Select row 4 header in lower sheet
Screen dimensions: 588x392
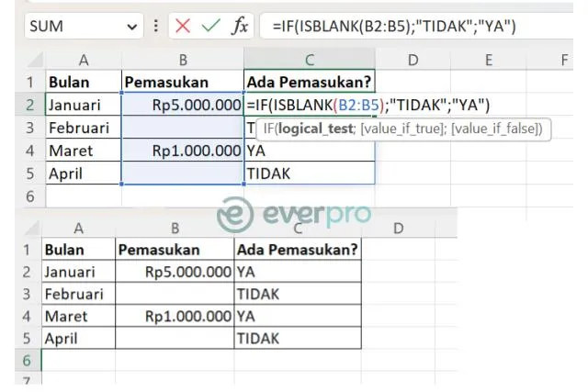pyautogui.click(x=27, y=317)
